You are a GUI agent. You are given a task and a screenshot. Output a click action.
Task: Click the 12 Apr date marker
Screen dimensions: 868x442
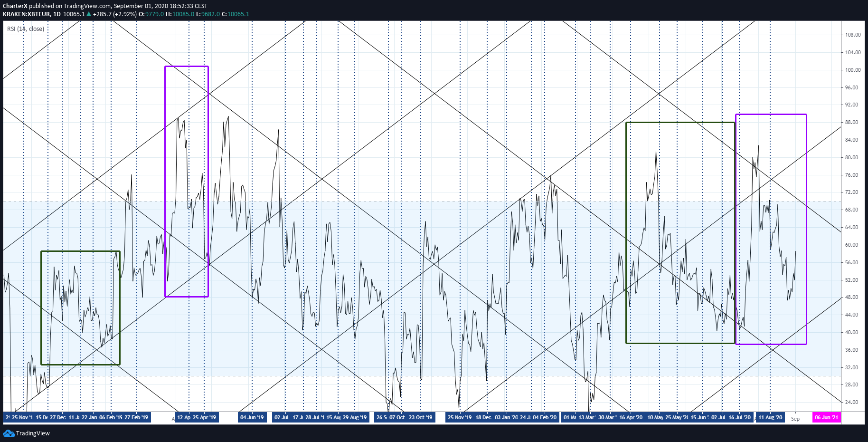pos(184,417)
